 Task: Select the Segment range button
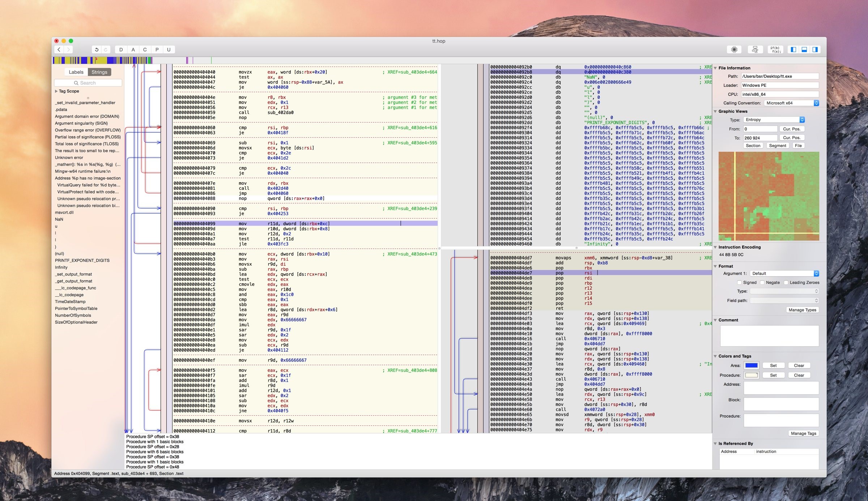pos(777,145)
